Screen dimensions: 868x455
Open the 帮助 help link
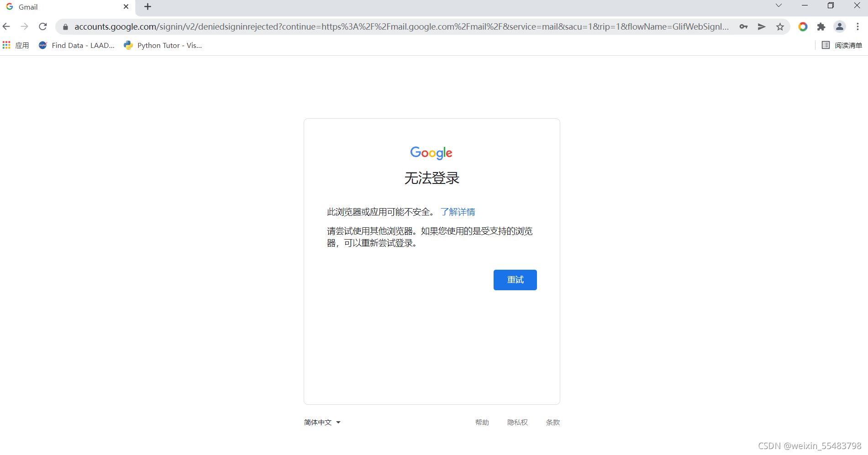tap(482, 423)
